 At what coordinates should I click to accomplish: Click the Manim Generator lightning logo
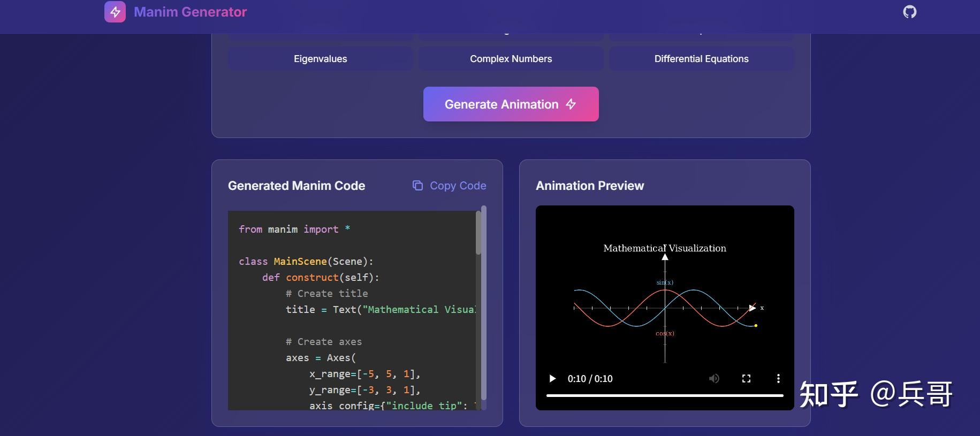115,12
